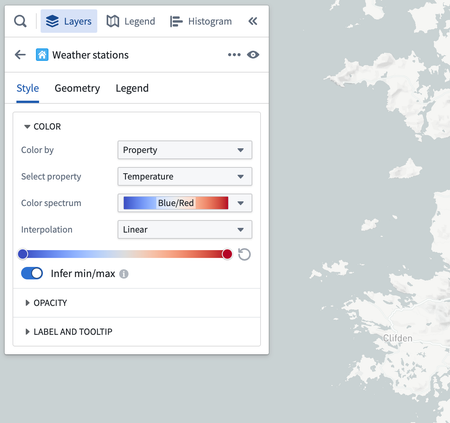Click the Weather stations house icon
This screenshot has height=423, width=450.
click(42, 55)
